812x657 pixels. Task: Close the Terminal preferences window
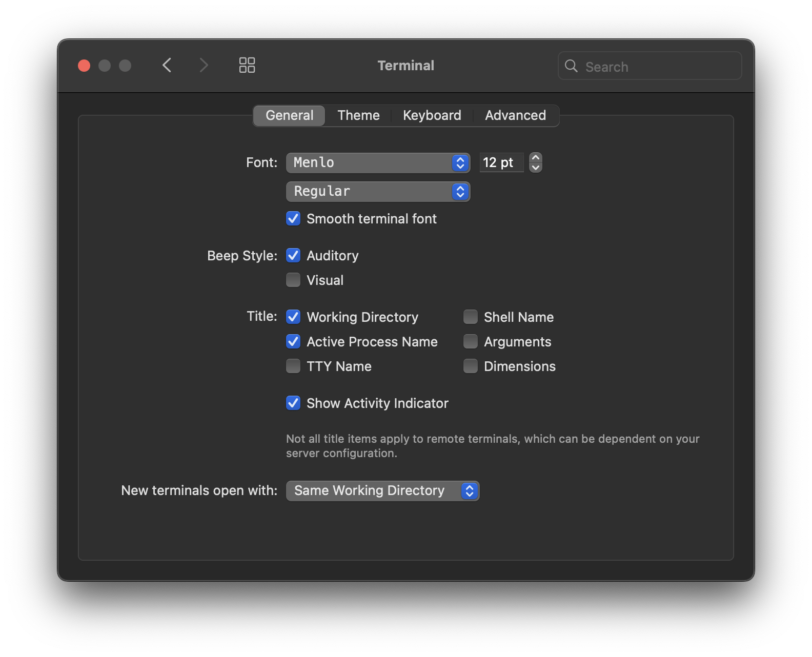click(84, 66)
